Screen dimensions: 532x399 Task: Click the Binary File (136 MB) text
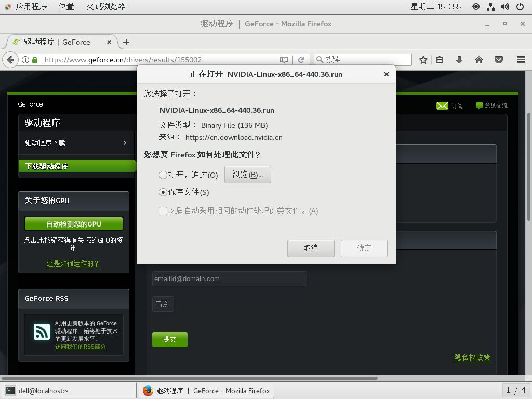pos(234,125)
